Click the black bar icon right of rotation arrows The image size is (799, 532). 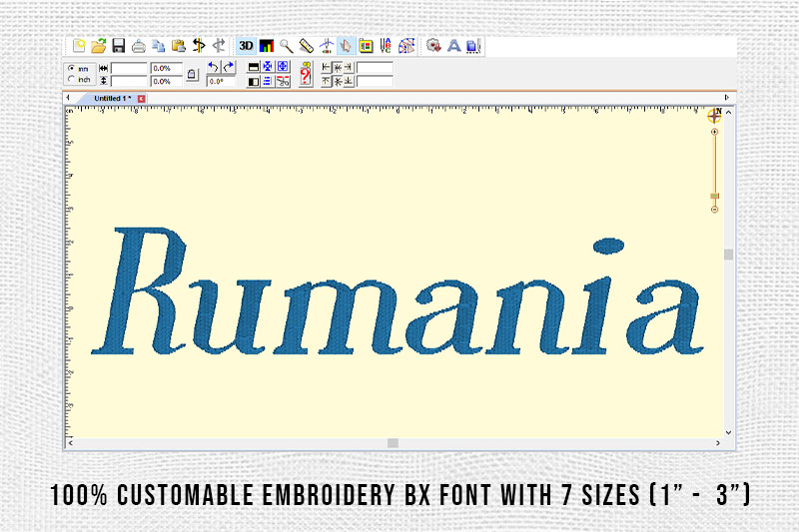[254, 67]
